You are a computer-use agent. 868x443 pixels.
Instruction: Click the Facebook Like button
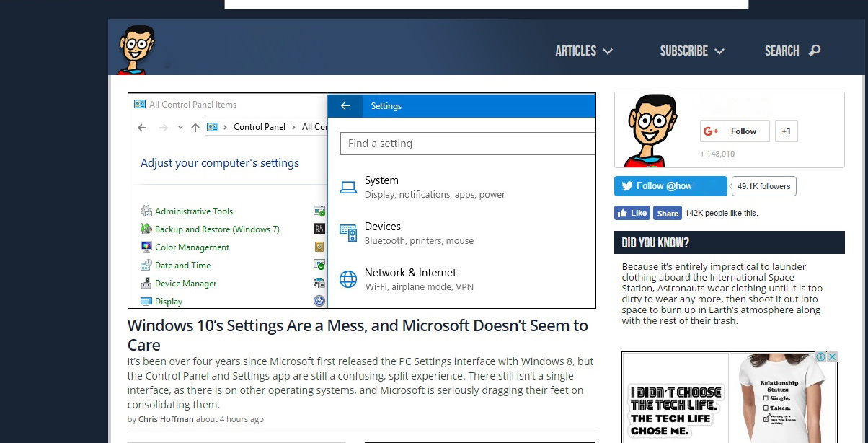coord(632,213)
